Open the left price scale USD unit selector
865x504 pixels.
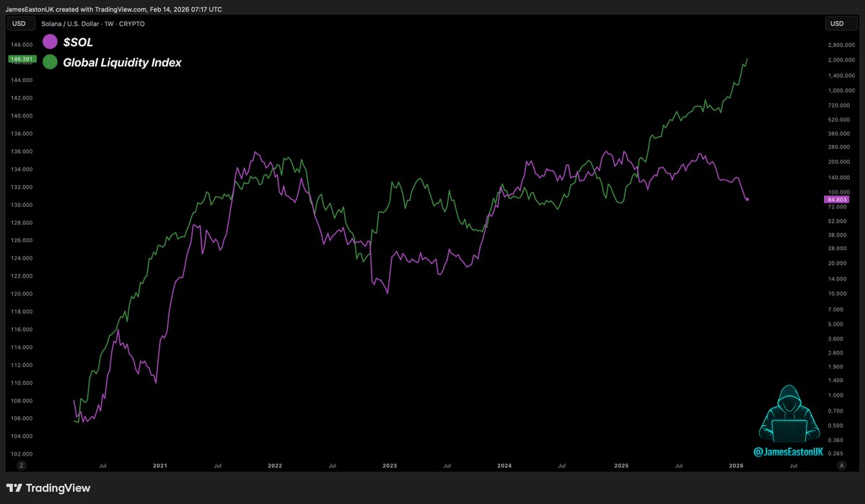tap(20, 23)
